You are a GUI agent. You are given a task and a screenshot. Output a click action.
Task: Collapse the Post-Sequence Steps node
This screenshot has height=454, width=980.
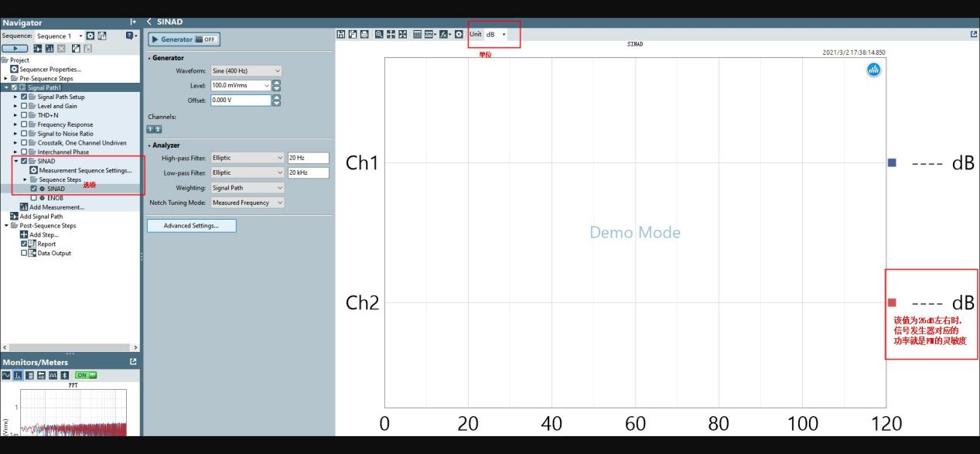click(x=5, y=226)
